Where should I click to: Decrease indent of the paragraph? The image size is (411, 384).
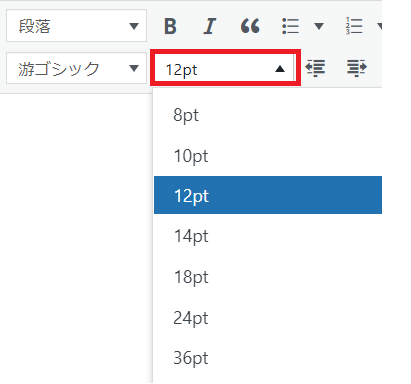click(x=315, y=68)
